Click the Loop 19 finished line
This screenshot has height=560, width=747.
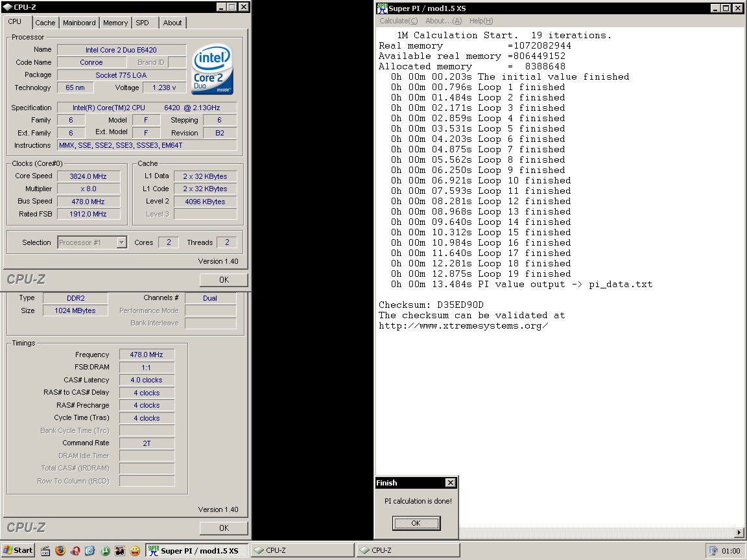(x=480, y=274)
